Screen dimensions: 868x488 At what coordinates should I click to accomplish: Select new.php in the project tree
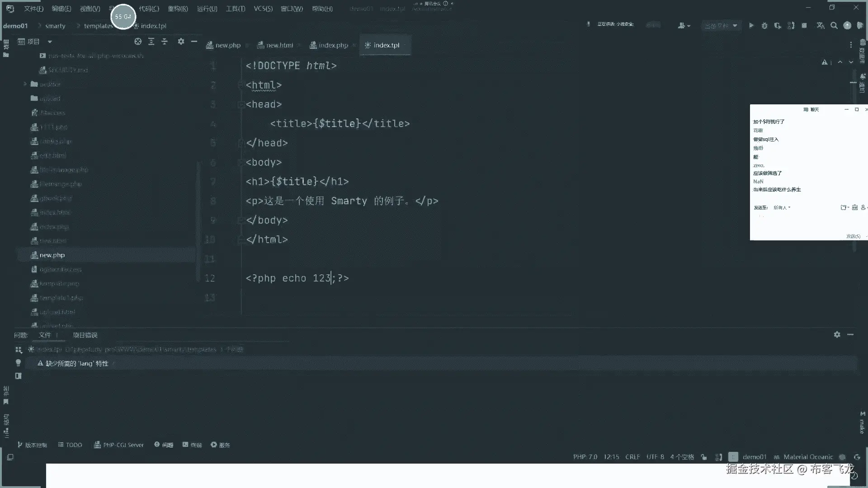(x=52, y=255)
